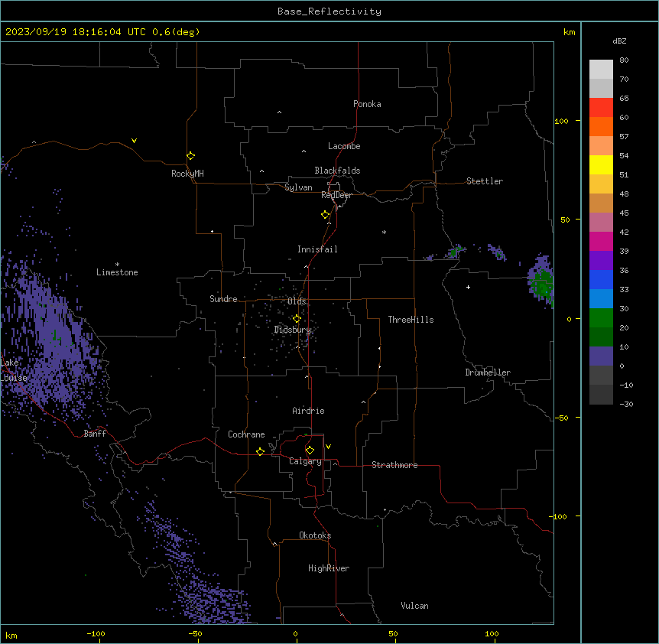659x644 pixels.
Task: Click the white cross marker east of ThreeHills
Action: (468, 287)
